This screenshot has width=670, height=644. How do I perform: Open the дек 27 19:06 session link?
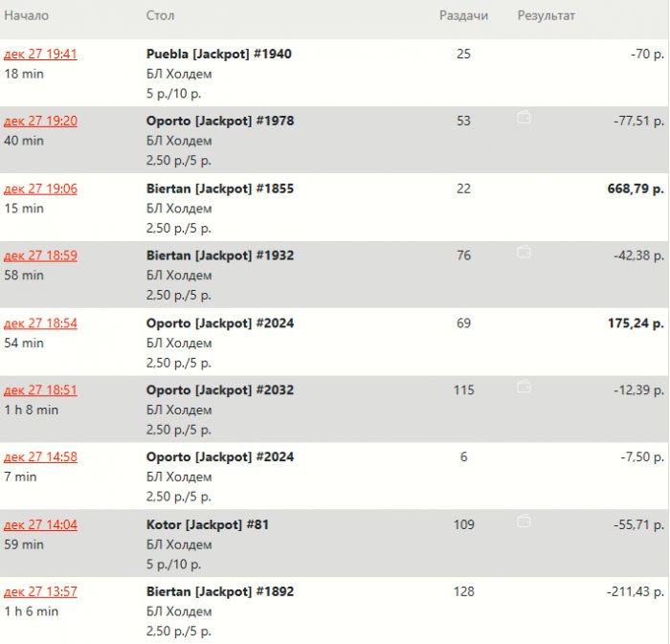pos(40,189)
